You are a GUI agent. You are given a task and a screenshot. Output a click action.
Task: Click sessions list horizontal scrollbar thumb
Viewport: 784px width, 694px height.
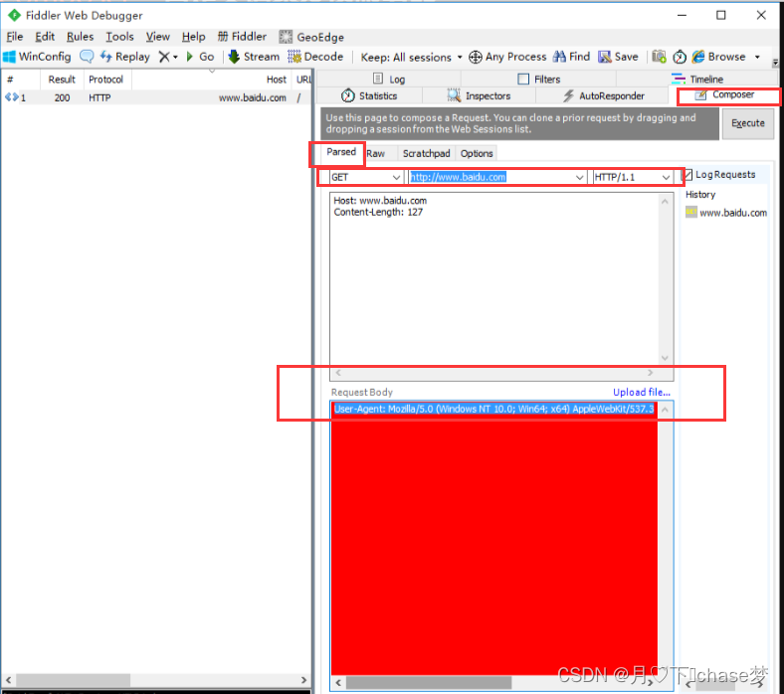tap(74, 680)
